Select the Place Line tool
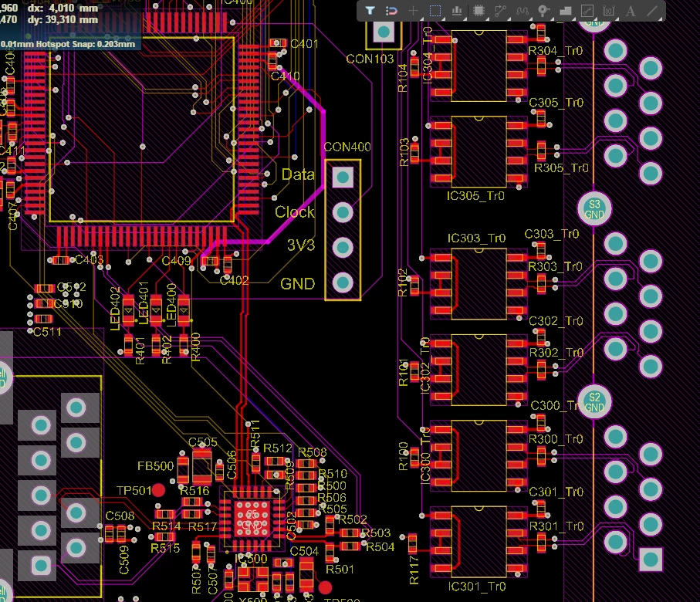700x602 pixels. tap(652, 11)
